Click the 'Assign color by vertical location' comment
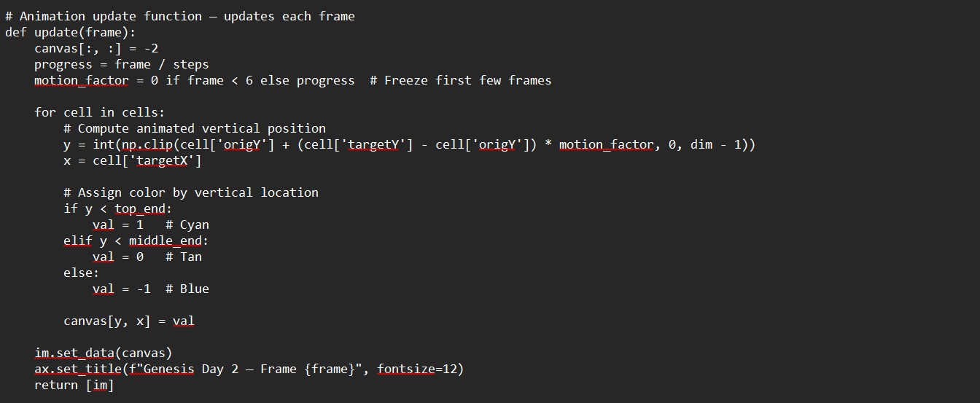980x403 pixels. (191, 192)
